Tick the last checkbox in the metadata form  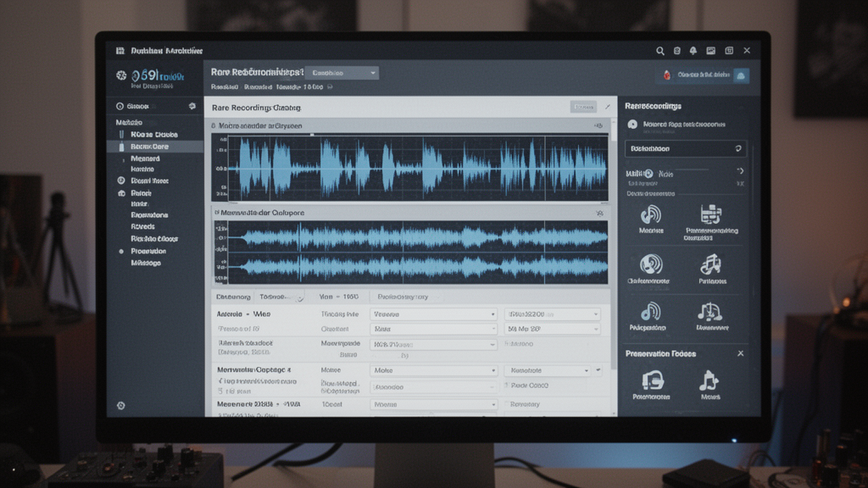(509, 405)
